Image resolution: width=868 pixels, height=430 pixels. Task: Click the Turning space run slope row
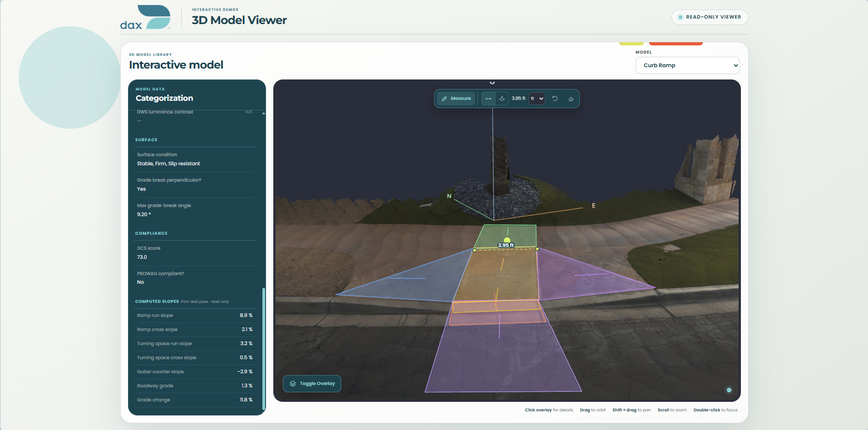195,344
